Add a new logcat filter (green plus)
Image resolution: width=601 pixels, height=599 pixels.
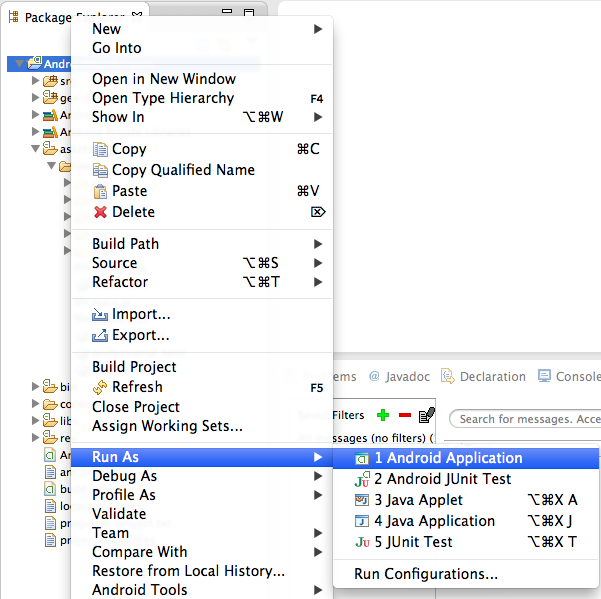coord(383,415)
